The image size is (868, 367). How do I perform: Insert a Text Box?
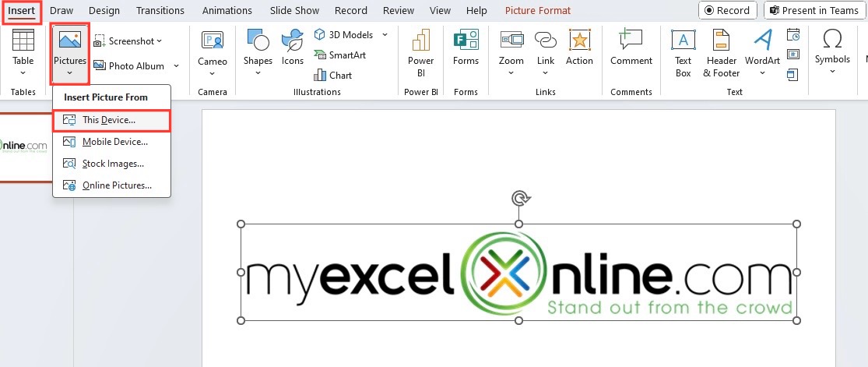[x=683, y=53]
